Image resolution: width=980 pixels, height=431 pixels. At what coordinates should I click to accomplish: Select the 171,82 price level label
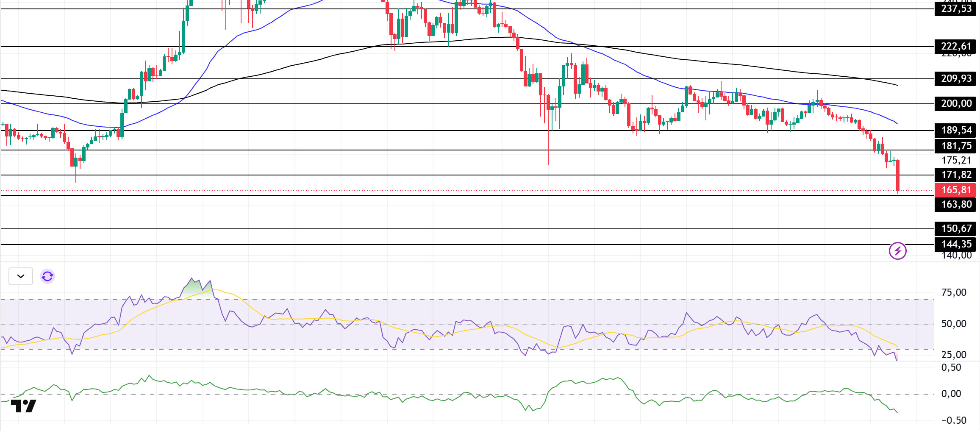956,175
